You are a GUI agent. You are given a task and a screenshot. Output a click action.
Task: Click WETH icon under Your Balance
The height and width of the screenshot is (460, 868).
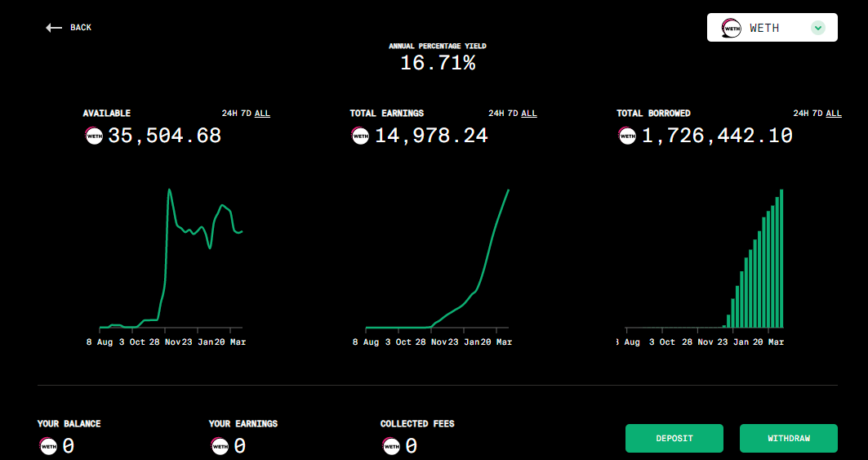pos(48,445)
